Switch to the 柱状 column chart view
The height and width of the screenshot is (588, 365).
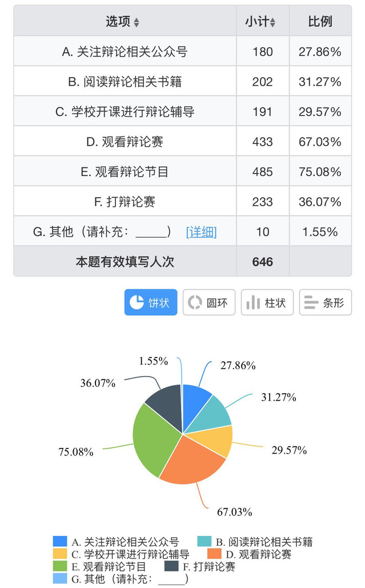point(267,302)
